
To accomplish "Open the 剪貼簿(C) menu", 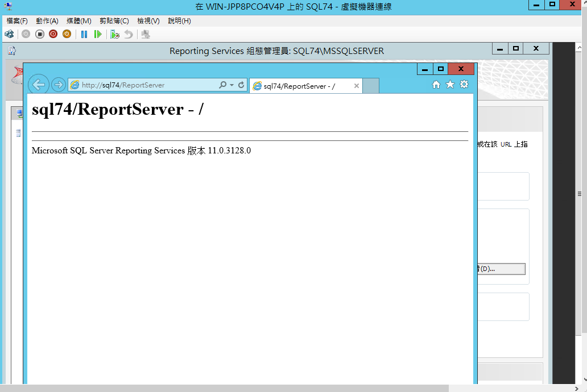I will pyautogui.click(x=114, y=21).
